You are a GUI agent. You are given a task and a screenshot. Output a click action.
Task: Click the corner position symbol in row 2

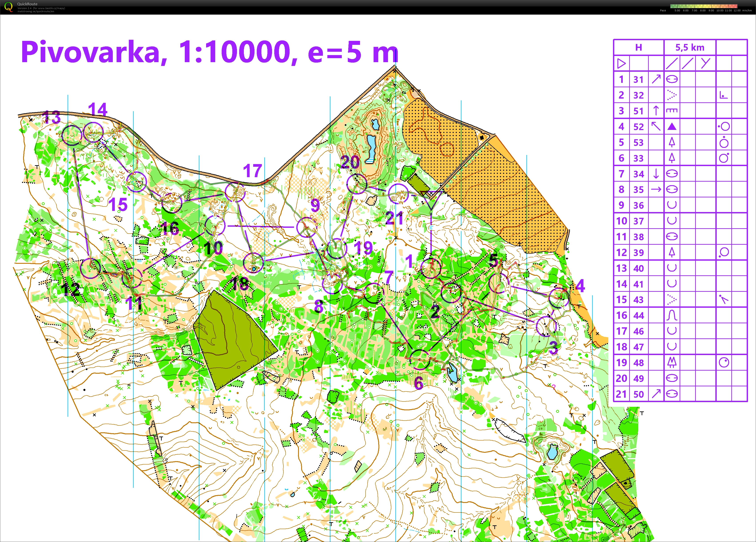point(723,95)
